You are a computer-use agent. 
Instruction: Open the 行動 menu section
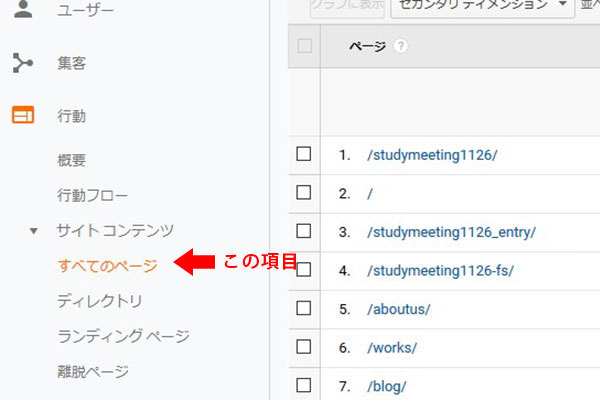coord(72,116)
